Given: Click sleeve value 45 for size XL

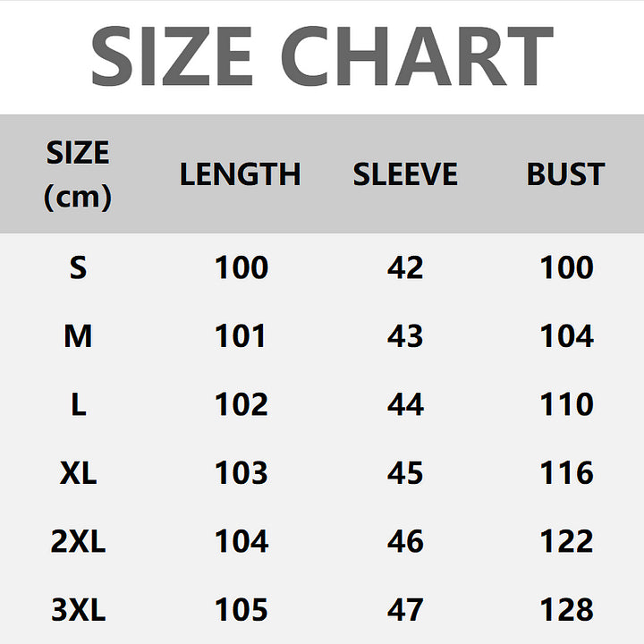Looking at the screenshot, I should point(405,472).
